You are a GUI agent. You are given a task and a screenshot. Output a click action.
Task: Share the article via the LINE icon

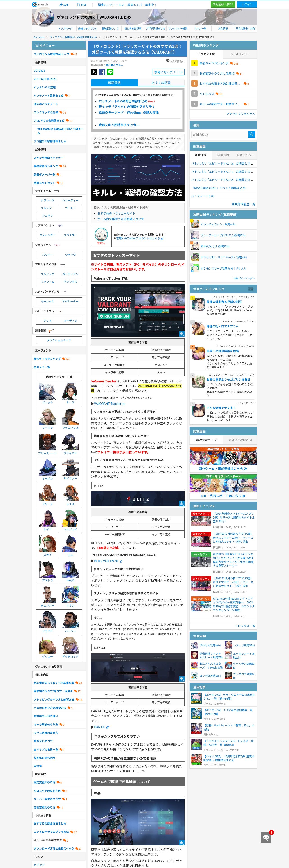click(x=110, y=72)
